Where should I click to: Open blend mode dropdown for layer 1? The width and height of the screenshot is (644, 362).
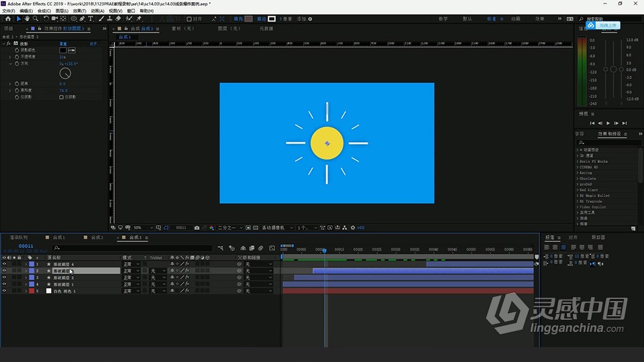pos(131,264)
